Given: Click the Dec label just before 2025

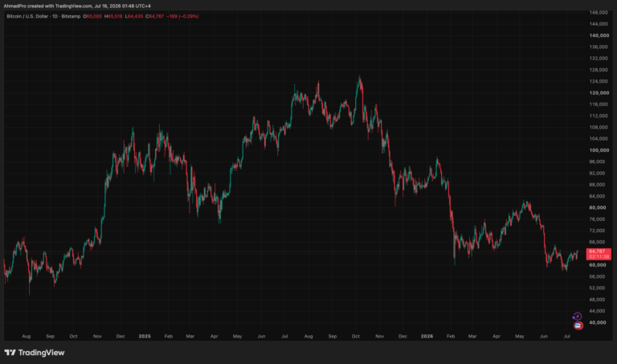Looking at the screenshot, I should (121, 337).
